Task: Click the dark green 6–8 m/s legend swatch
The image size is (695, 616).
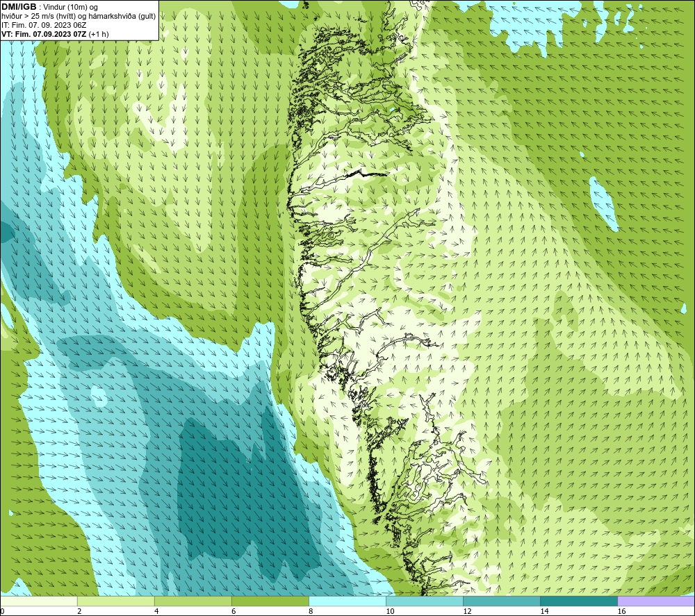Action: pyautogui.click(x=270, y=601)
